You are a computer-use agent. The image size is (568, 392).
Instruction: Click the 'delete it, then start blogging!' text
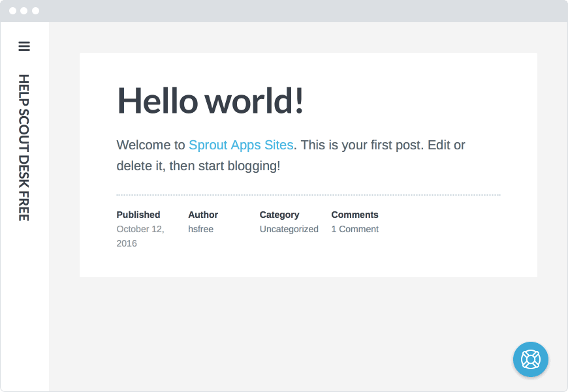[198, 166]
